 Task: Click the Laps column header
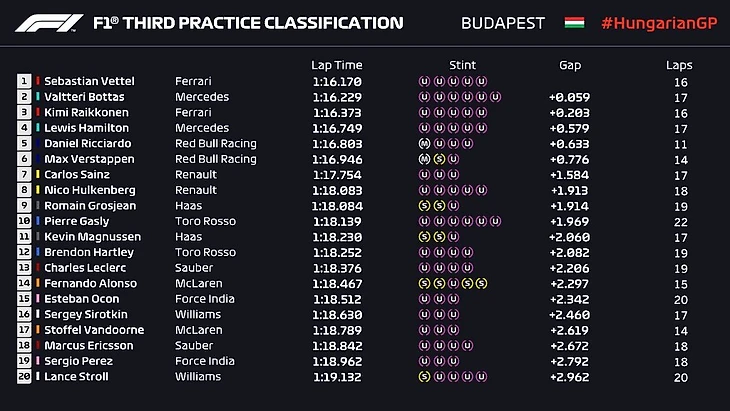coord(679,65)
